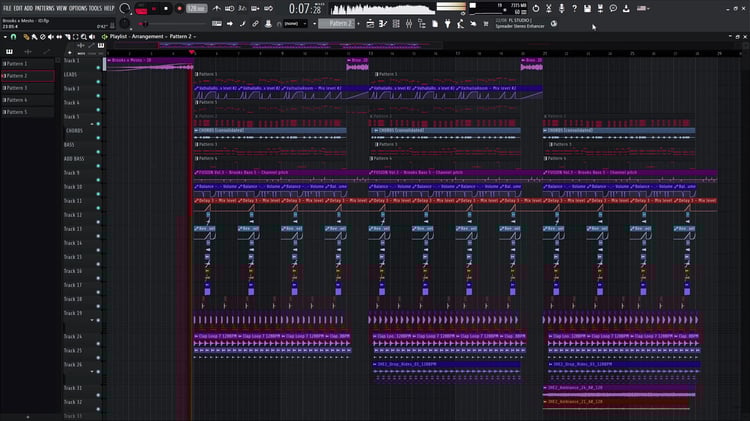
Task: Toggle the countdown before recording icon
Action: tap(242, 9)
